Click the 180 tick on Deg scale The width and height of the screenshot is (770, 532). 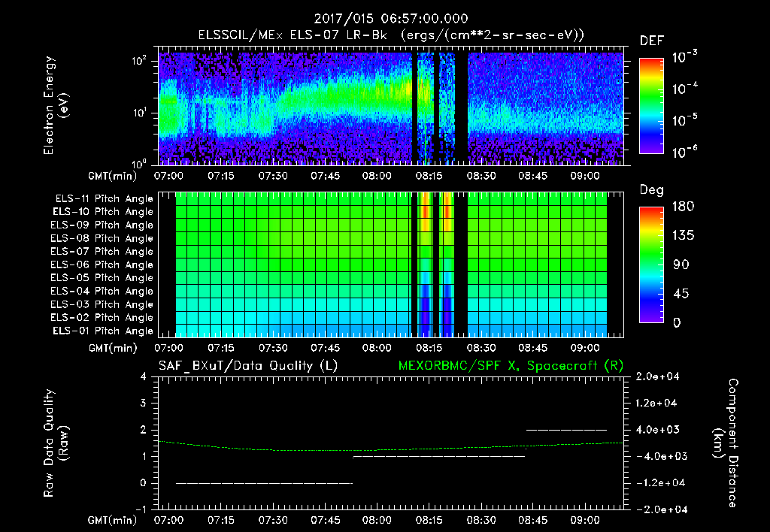click(683, 207)
